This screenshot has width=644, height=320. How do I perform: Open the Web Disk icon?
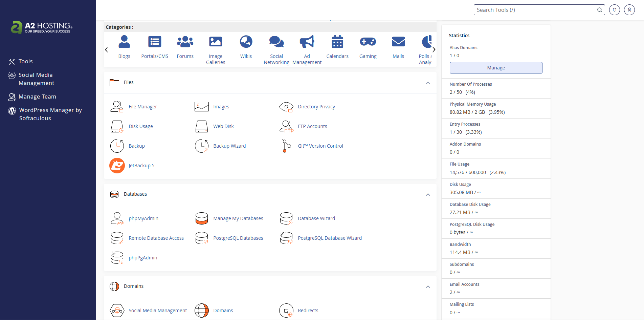(201, 126)
